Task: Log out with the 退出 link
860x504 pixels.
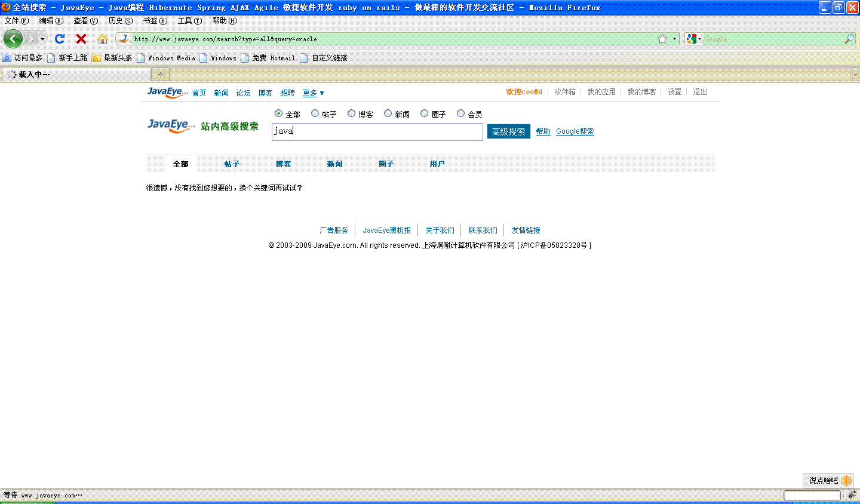Action: 700,92
